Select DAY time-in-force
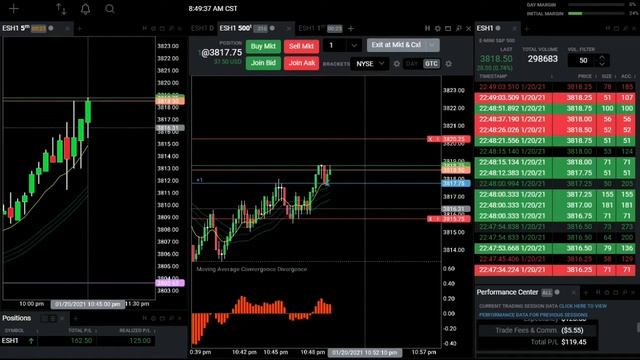Screen dimensions: 640x360 (412, 64)
